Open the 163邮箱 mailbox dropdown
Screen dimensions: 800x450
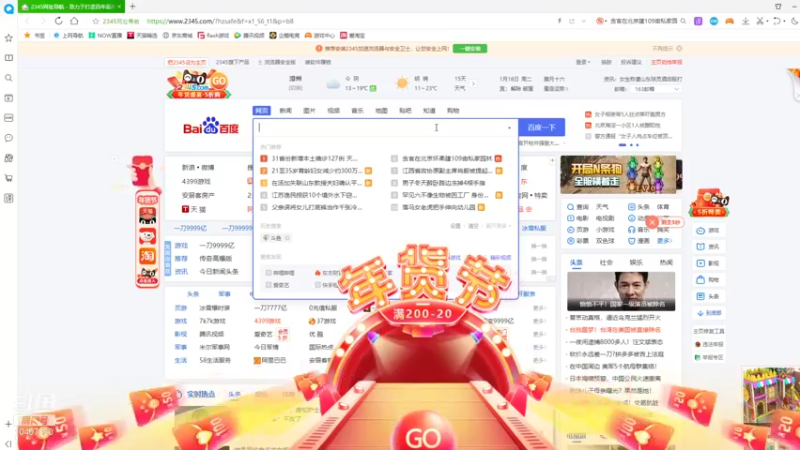[x=657, y=89]
